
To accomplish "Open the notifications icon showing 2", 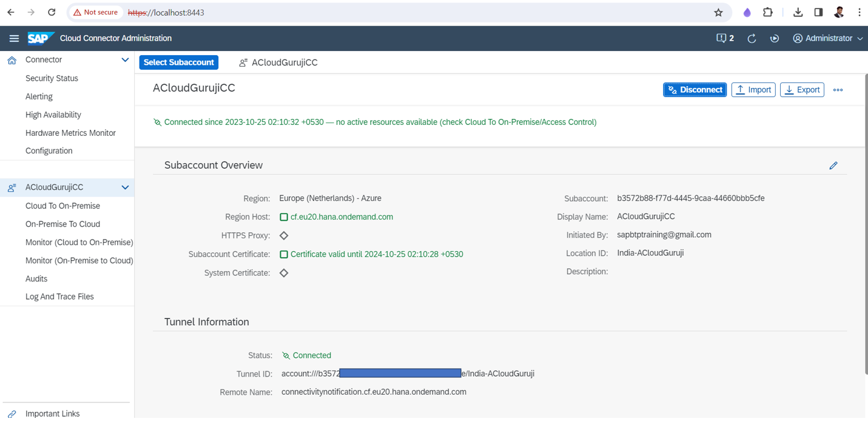I will (x=725, y=38).
